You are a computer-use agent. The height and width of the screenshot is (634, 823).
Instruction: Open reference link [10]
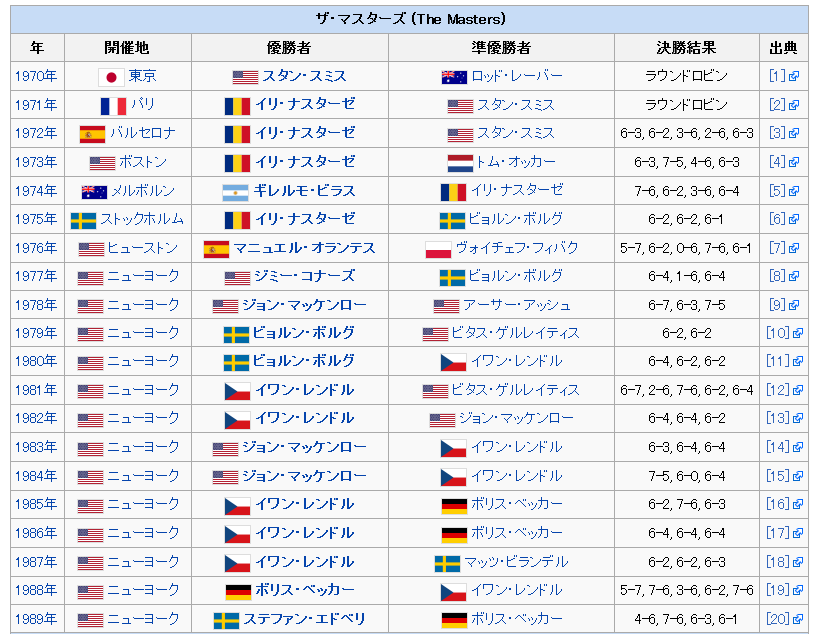(x=778, y=334)
